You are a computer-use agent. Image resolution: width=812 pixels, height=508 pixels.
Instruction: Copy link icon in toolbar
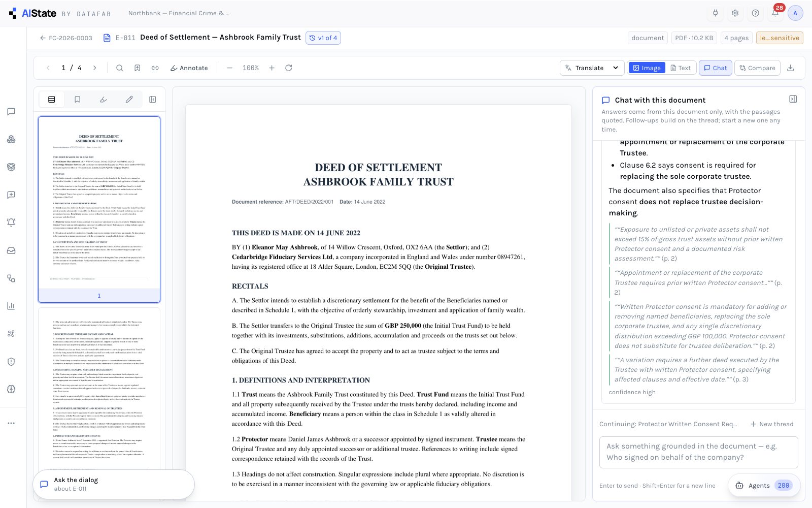coord(155,68)
